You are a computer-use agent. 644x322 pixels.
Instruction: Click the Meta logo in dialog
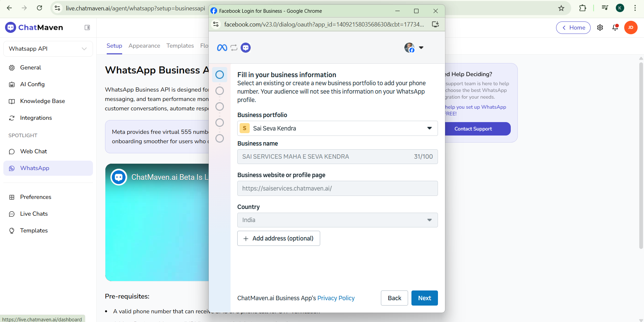222,48
